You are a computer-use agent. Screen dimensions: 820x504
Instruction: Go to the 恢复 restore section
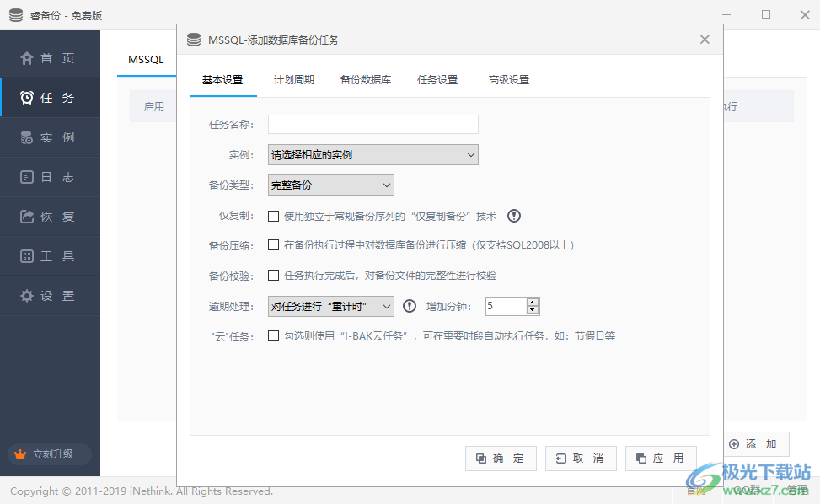coord(50,217)
